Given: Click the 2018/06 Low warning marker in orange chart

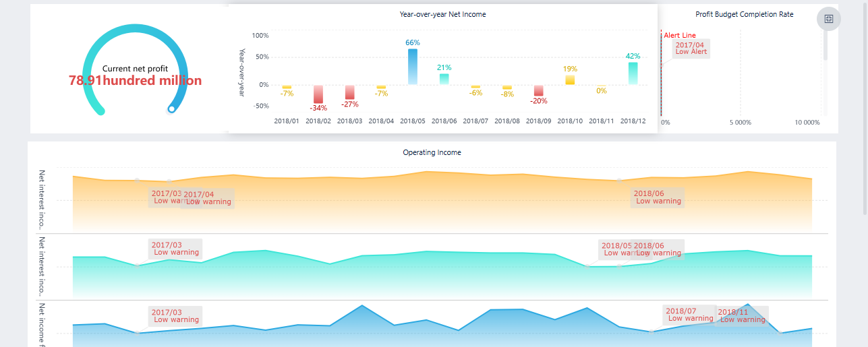Looking at the screenshot, I should 658,197.
